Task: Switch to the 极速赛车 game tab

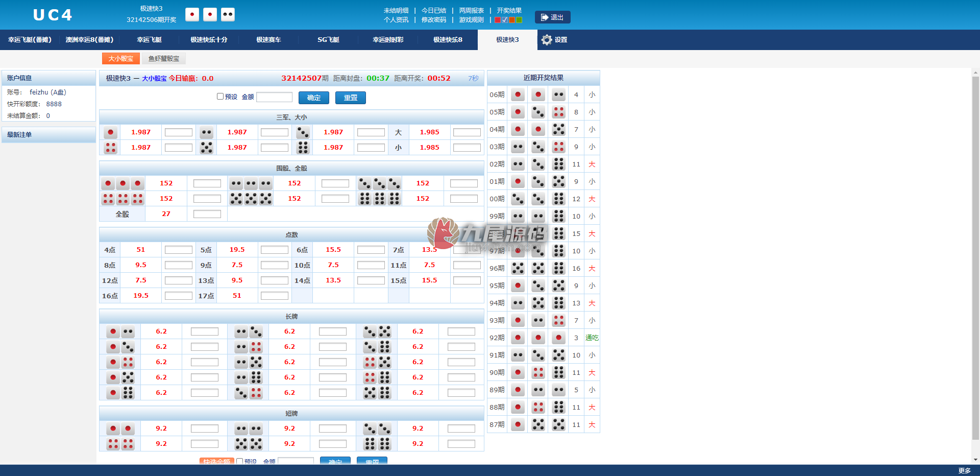Action: point(268,40)
